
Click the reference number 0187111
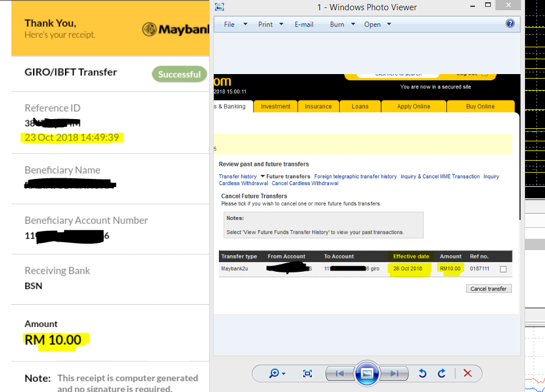pos(479,268)
